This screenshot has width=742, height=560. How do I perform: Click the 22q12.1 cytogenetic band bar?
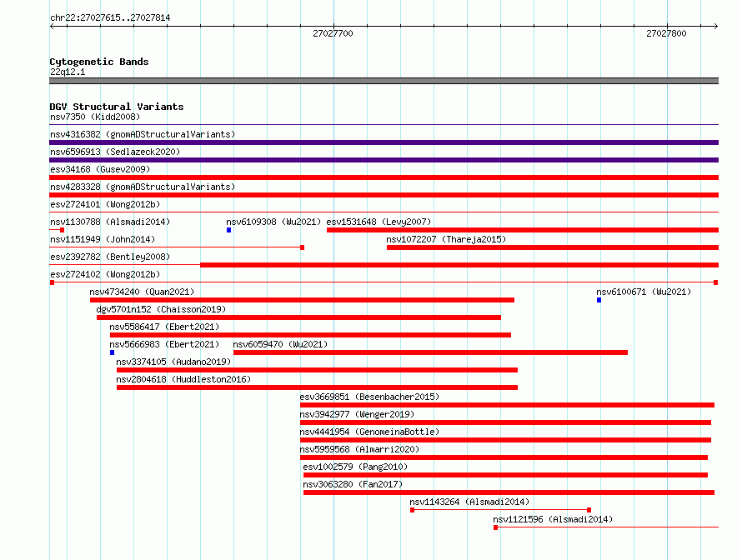tap(384, 81)
